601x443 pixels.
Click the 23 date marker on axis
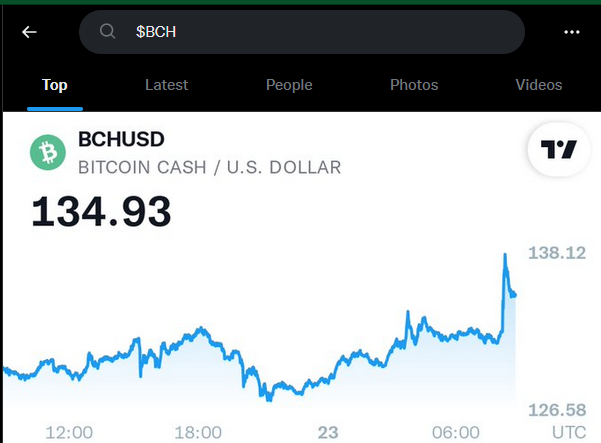click(x=328, y=433)
